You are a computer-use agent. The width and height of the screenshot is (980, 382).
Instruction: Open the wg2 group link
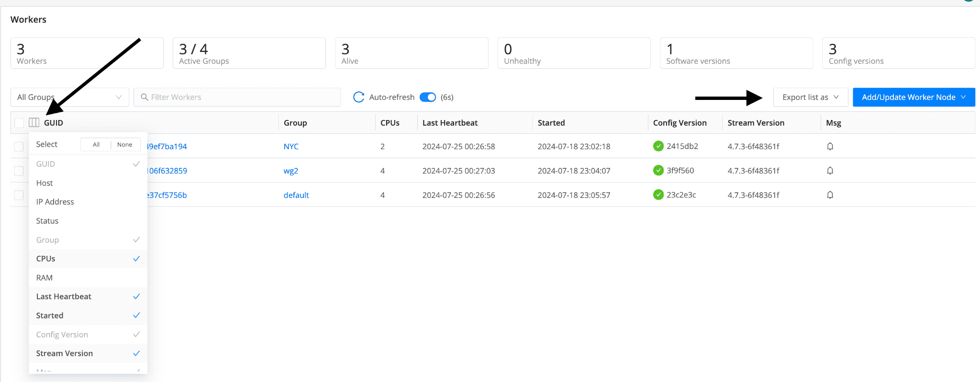[x=290, y=171]
